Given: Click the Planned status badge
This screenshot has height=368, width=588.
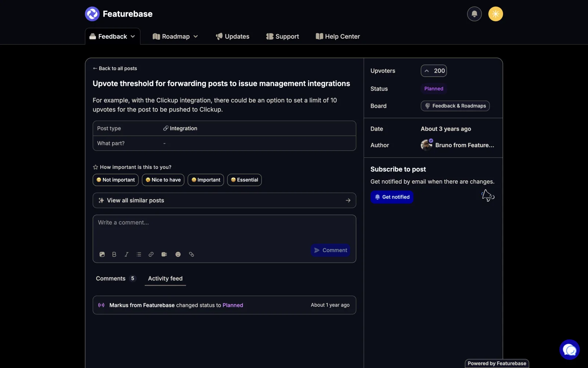Looking at the screenshot, I should (x=434, y=89).
